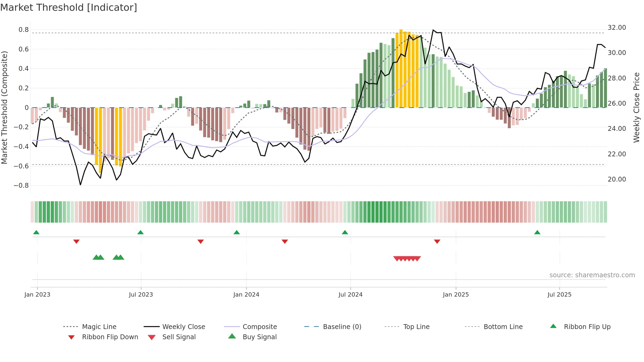The width and height of the screenshot is (644, 362).
Task: Click the ribbon flip up marker before Jul 2025
Action: coord(537,232)
